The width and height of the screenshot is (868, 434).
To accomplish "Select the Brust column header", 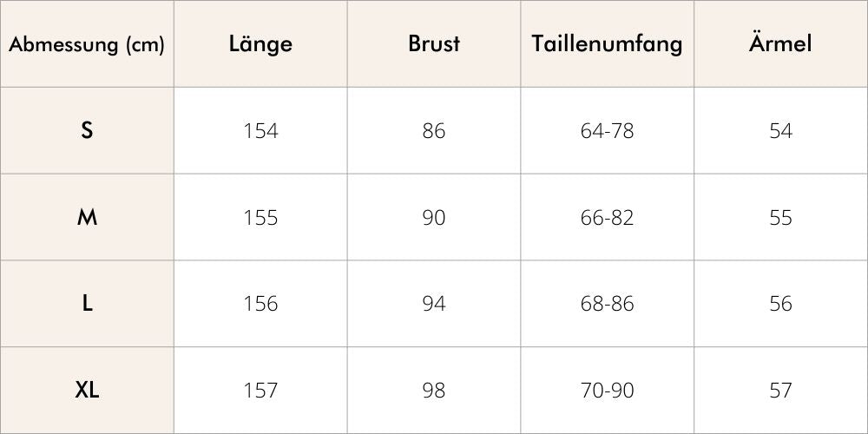I will 434,43.
